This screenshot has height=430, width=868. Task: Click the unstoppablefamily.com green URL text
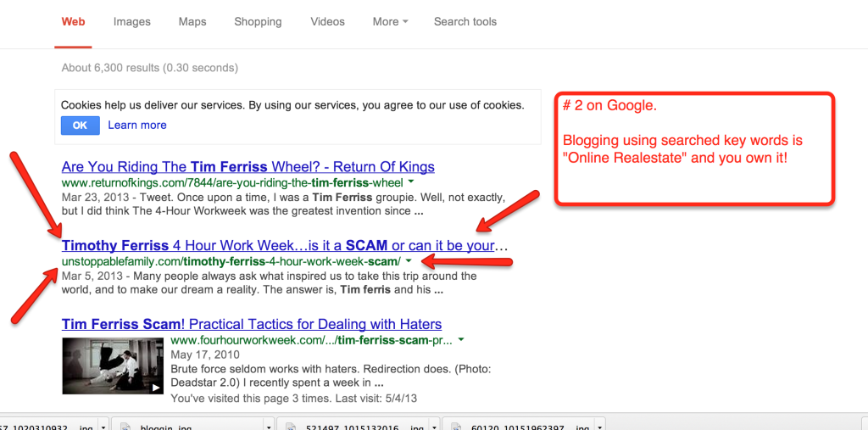coord(231,260)
